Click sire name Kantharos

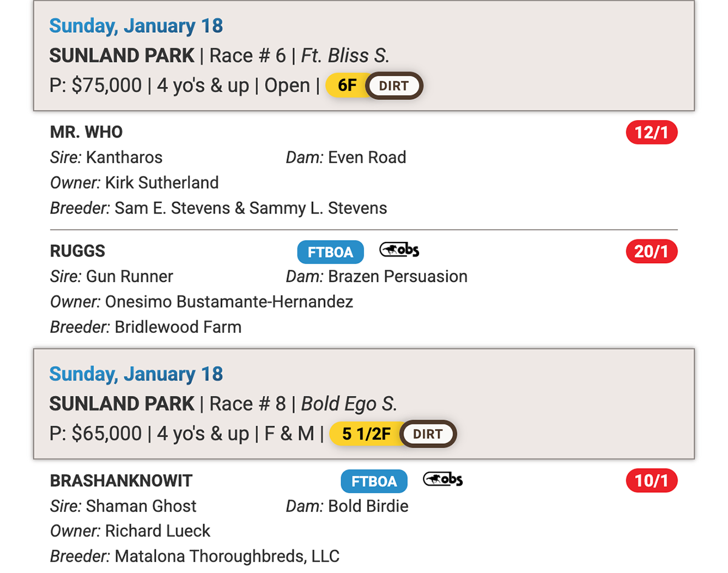pos(124,158)
